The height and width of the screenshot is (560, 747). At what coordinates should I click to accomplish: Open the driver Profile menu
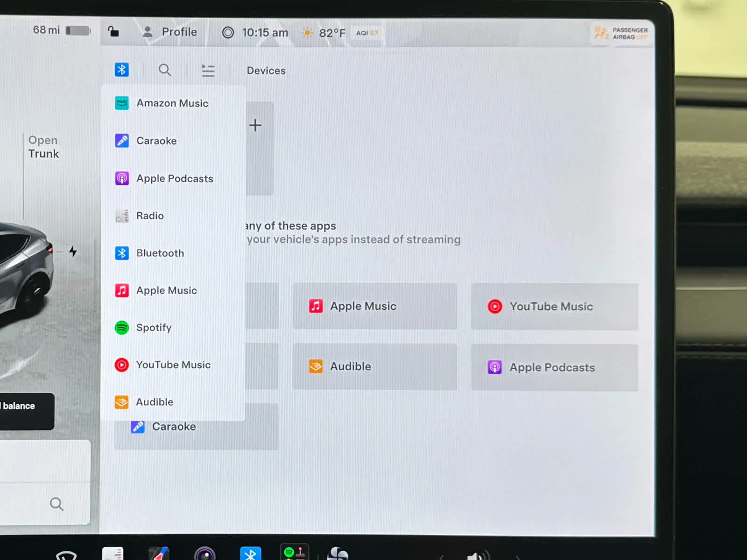click(x=169, y=32)
